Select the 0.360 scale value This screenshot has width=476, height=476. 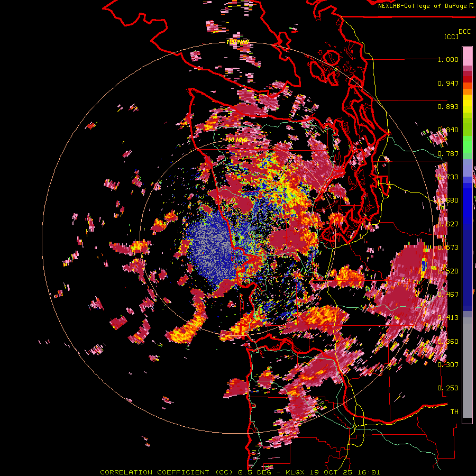[x=448, y=341]
